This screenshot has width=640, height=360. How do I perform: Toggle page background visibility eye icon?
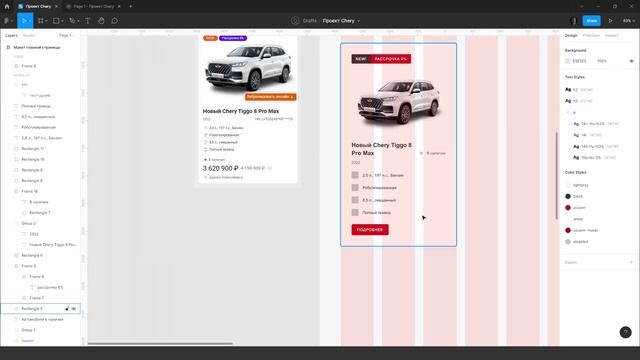pyautogui.click(x=631, y=61)
